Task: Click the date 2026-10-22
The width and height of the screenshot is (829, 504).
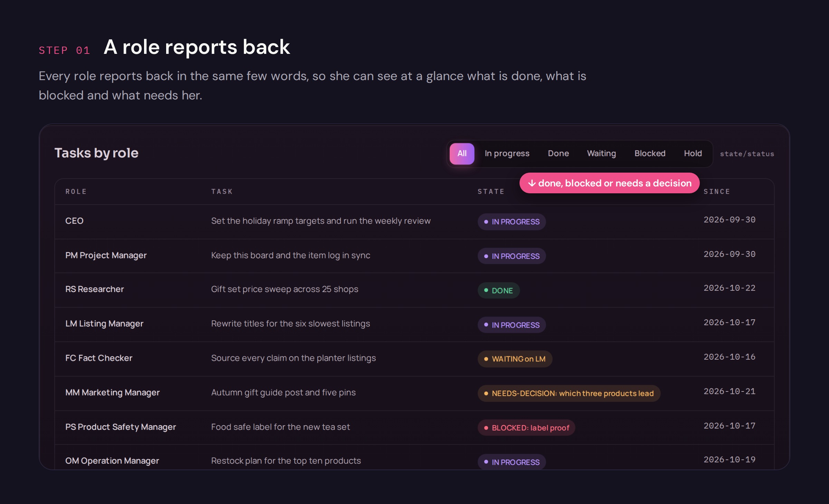Action: [730, 288]
